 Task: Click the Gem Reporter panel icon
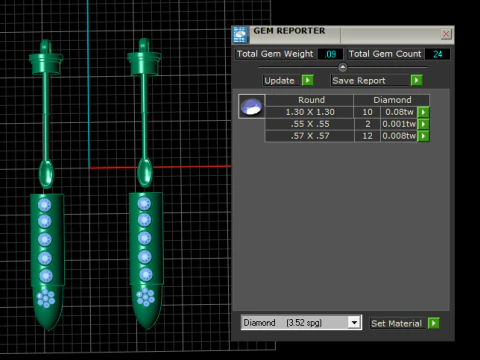click(x=240, y=35)
